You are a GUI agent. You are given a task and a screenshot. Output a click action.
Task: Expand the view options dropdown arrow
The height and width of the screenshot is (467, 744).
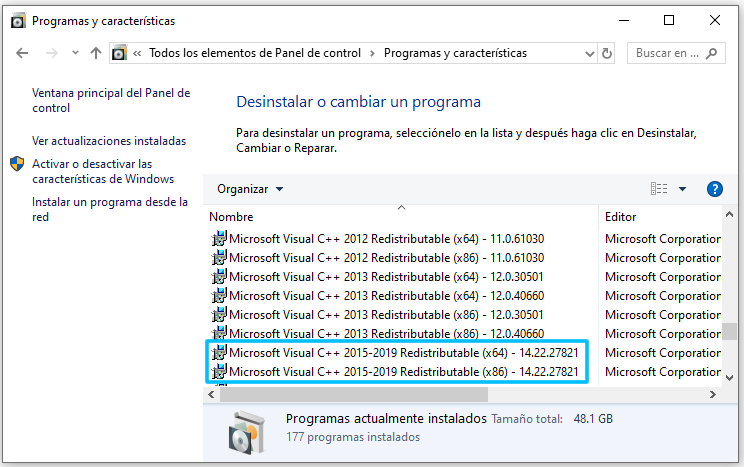click(682, 189)
